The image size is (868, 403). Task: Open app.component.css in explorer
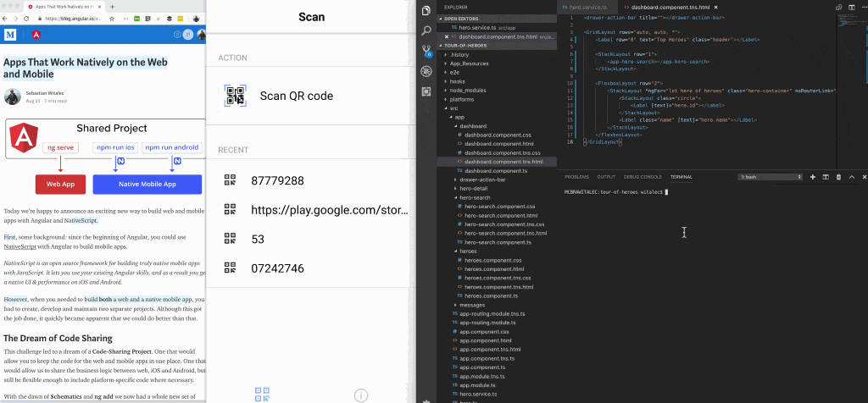point(484,332)
